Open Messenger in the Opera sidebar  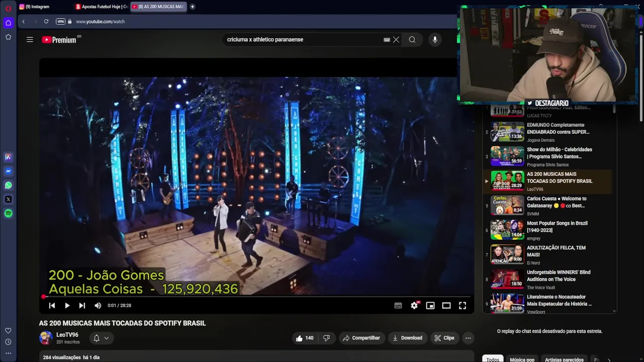tap(8, 171)
